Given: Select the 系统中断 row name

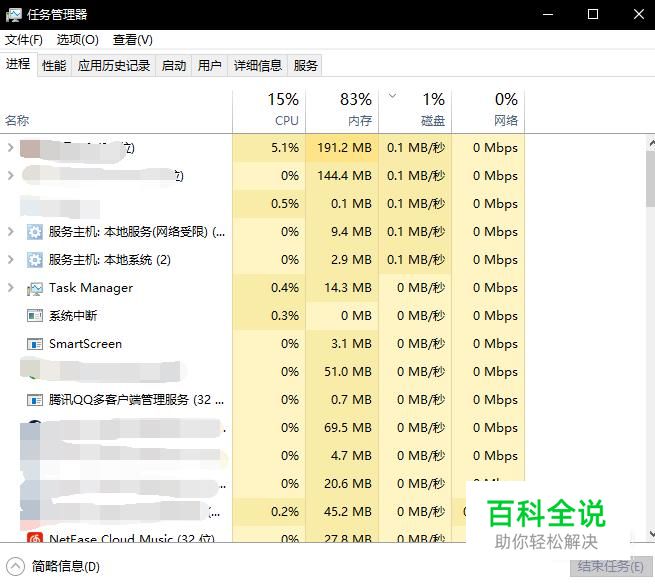Looking at the screenshot, I should click(73, 315).
